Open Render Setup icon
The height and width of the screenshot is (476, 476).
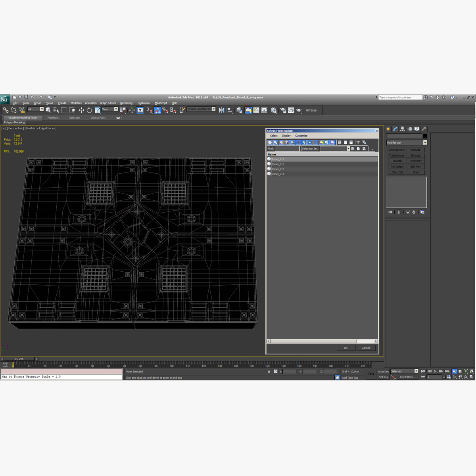283,110
